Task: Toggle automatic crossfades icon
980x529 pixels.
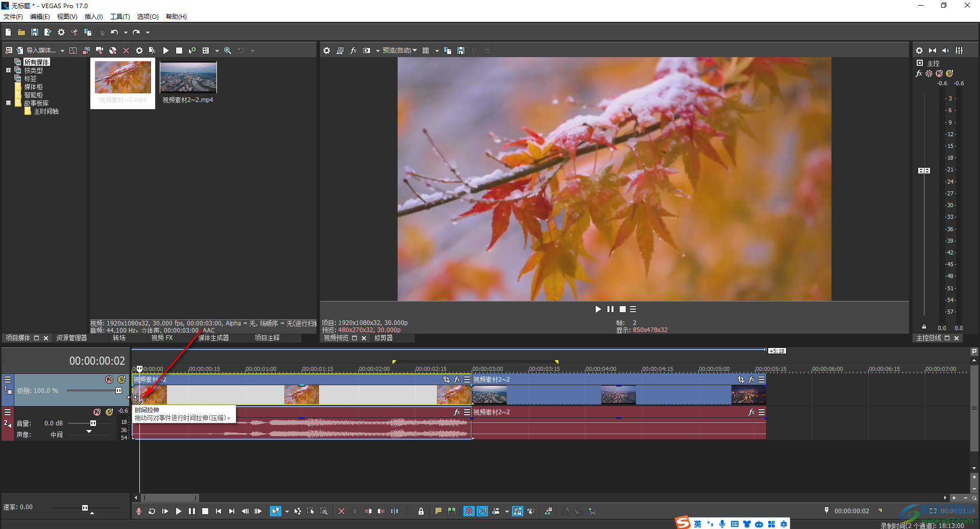Action: coord(482,511)
